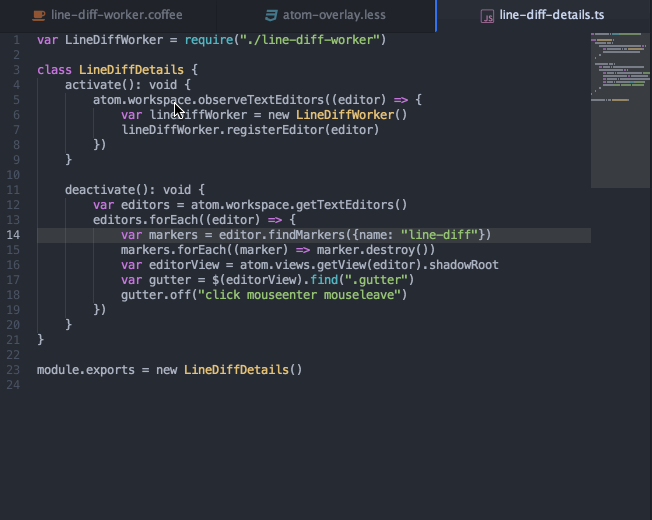The height and width of the screenshot is (520, 652).
Task: Click line number 23 in the gutter
Action: pyautogui.click(x=13, y=370)
